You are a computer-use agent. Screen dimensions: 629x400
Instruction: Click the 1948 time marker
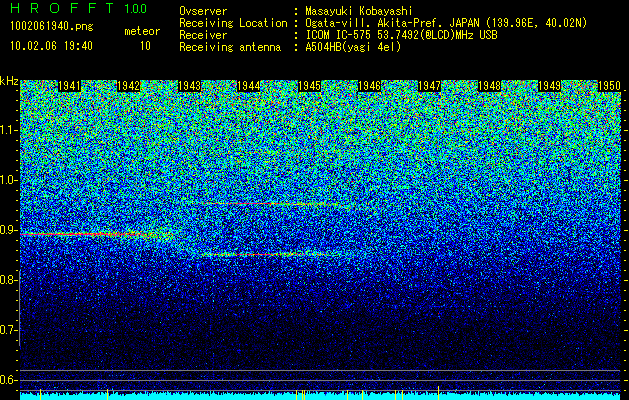pyautogui.click(x=489, y=86)
